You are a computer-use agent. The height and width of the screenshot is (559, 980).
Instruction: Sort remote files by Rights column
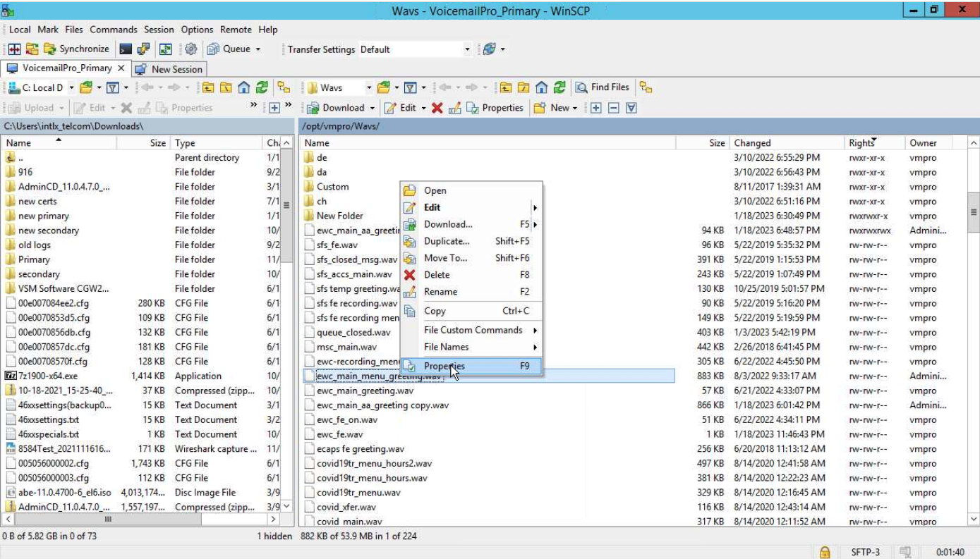tap(875, 142)
